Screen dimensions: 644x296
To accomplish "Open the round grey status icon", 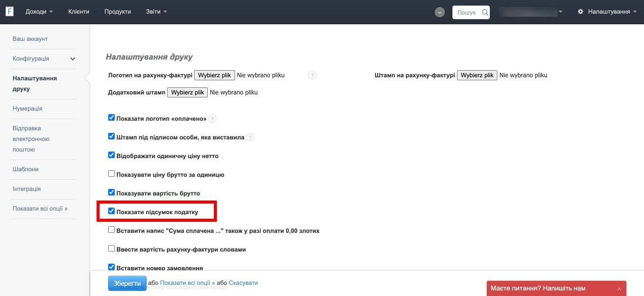I will tap(440, 12).
